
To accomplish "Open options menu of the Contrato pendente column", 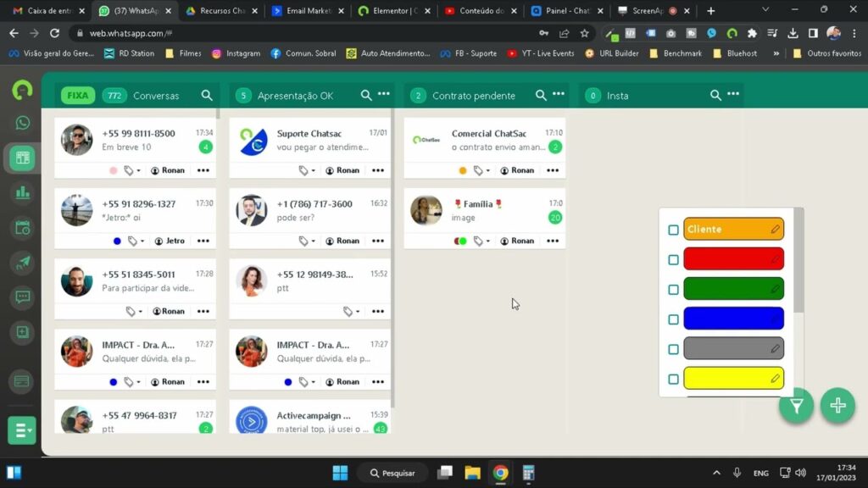I will (559, 94).
